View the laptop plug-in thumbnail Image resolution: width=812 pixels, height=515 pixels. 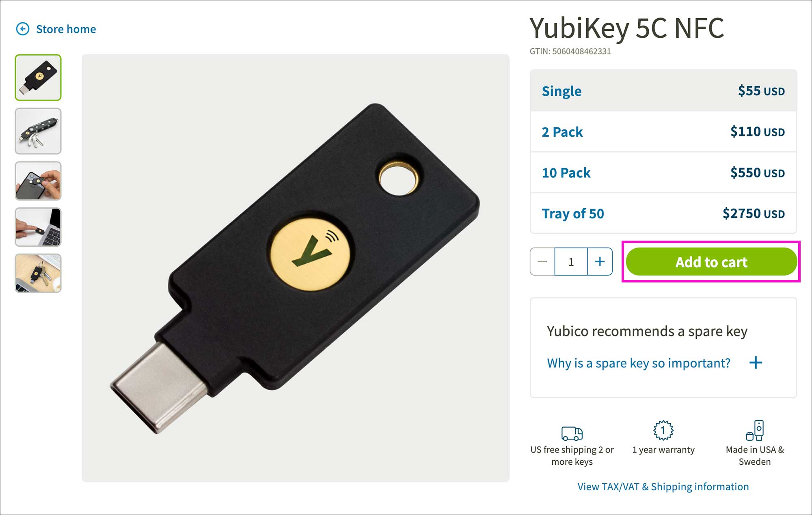point(38,227)
